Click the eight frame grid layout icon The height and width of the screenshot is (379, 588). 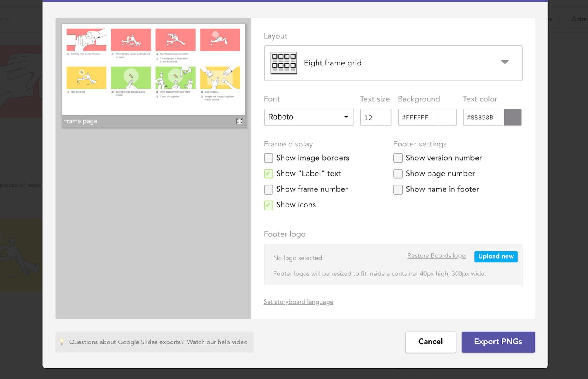click(284, 63)
